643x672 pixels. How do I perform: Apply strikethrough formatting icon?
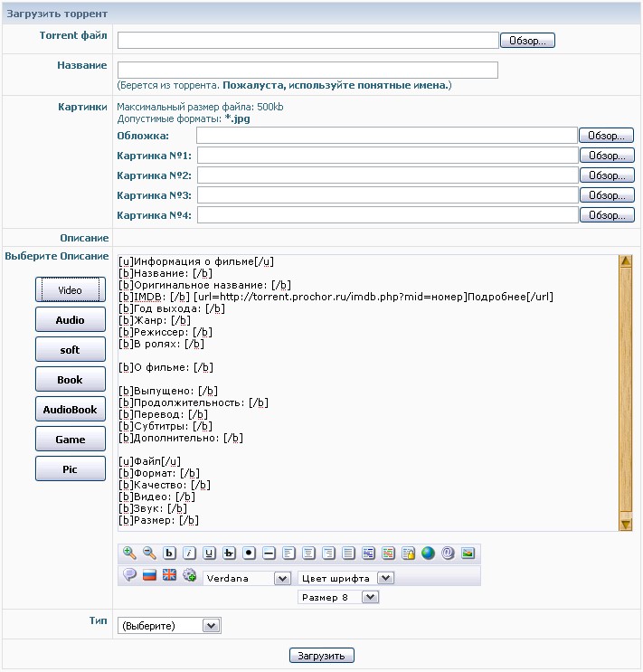[x=229, y=554]
